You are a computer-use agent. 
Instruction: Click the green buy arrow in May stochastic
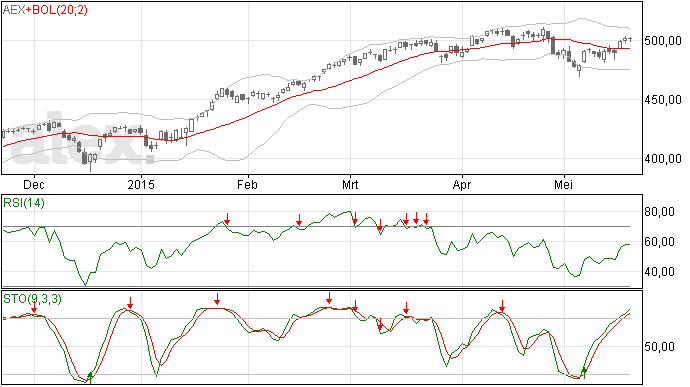(584, 372)
